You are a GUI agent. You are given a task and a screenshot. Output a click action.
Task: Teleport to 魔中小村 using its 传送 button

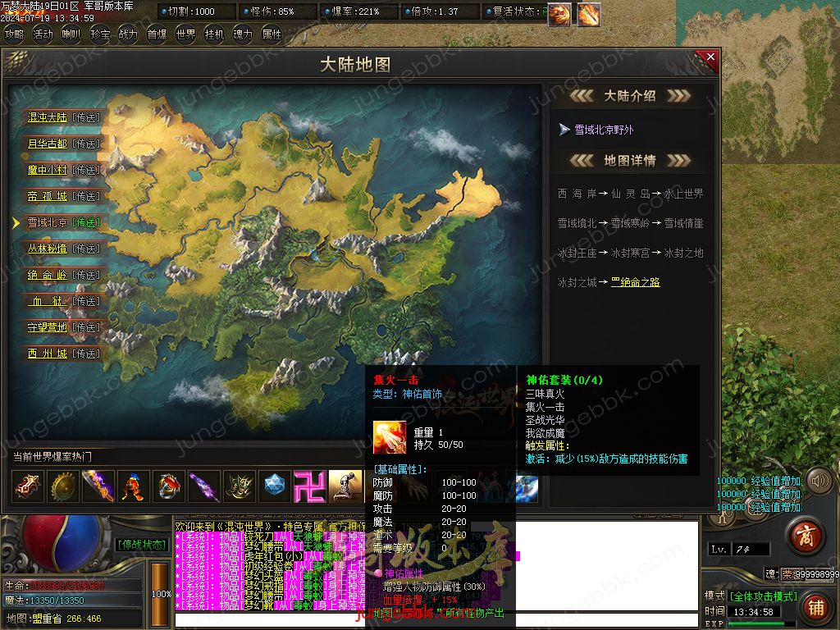coord(85,170)
